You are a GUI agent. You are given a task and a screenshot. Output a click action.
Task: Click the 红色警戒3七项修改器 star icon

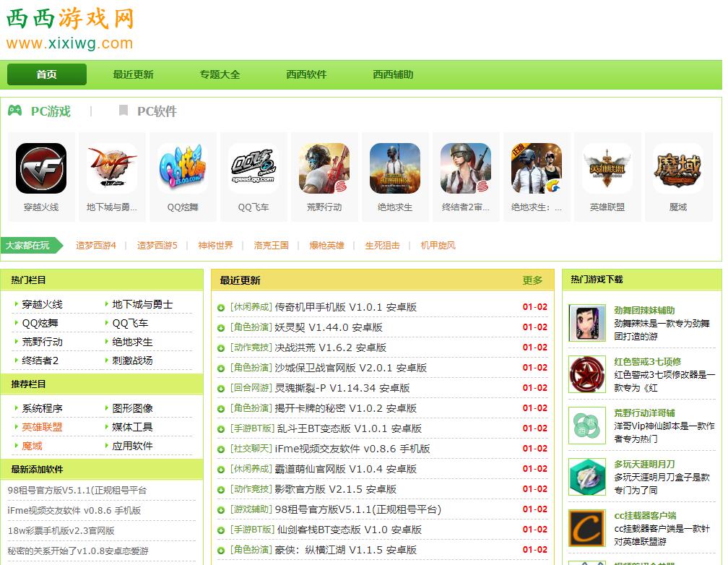[x=587, y=374]
